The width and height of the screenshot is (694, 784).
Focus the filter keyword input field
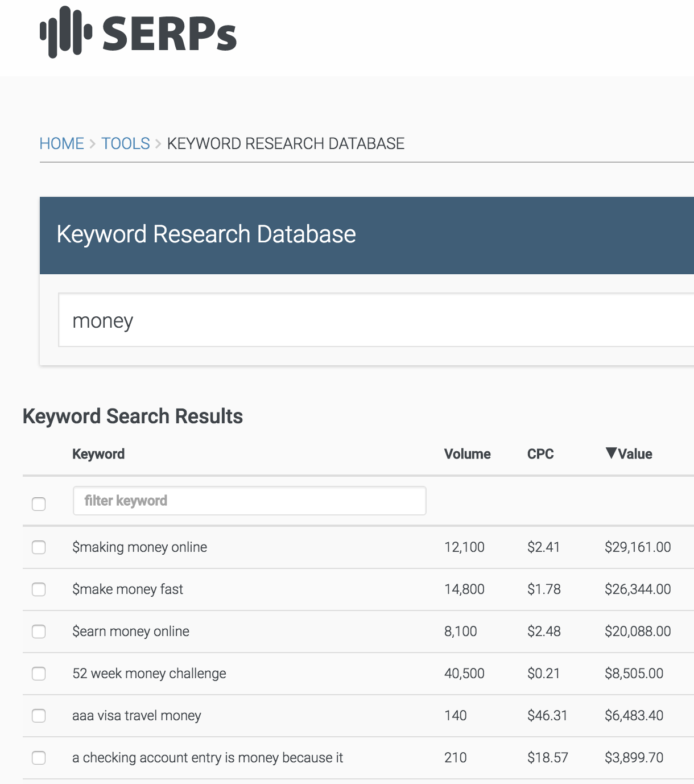tap(250, 501)
